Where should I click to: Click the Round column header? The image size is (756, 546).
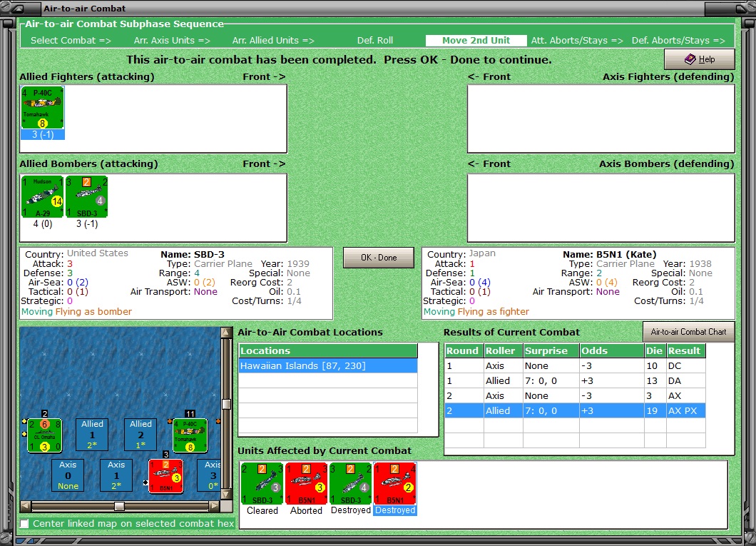(x=464, y=350)
